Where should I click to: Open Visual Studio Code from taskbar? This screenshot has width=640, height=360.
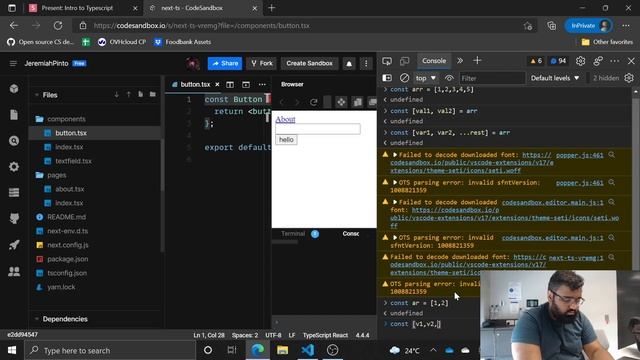pos(308,350)
